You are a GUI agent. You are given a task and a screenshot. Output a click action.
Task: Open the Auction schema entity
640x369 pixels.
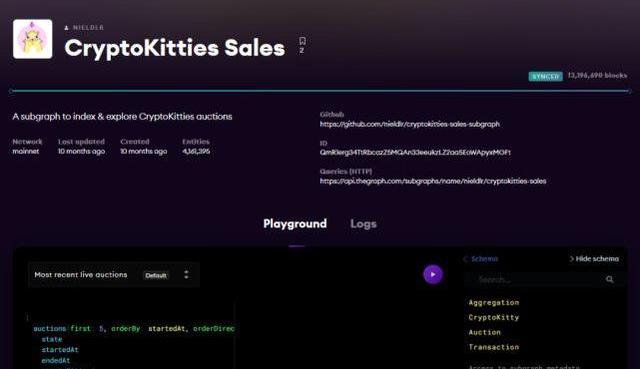484,332
